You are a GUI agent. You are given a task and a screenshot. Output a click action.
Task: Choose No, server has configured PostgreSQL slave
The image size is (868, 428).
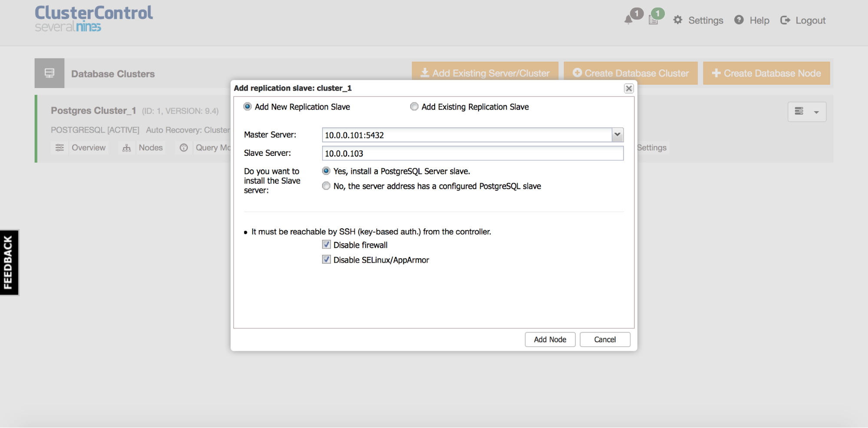pos(326,186)
